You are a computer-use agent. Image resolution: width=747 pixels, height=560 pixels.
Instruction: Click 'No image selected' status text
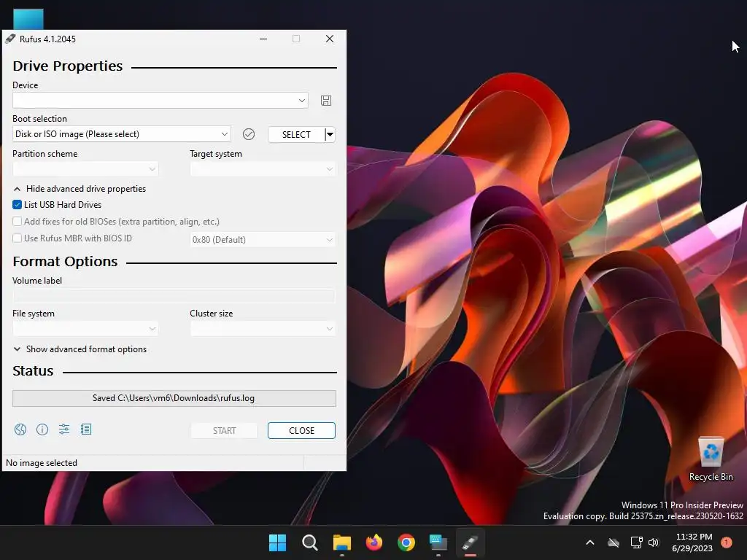(42, 463)
